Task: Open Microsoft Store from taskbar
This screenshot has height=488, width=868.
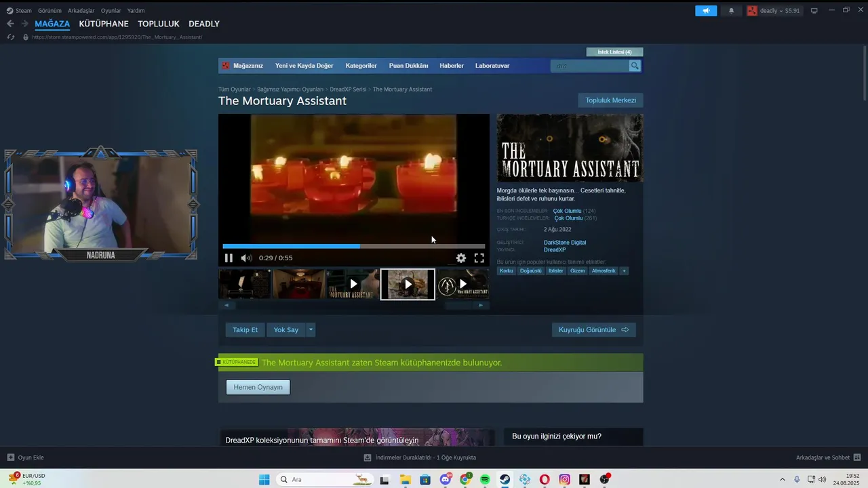Action: (425, 479)
